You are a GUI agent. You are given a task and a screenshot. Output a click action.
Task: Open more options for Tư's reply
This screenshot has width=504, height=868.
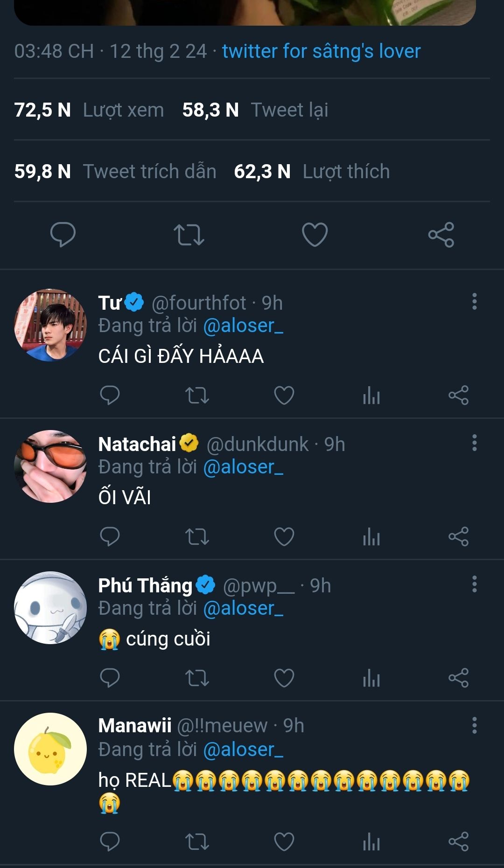[474, 302]
